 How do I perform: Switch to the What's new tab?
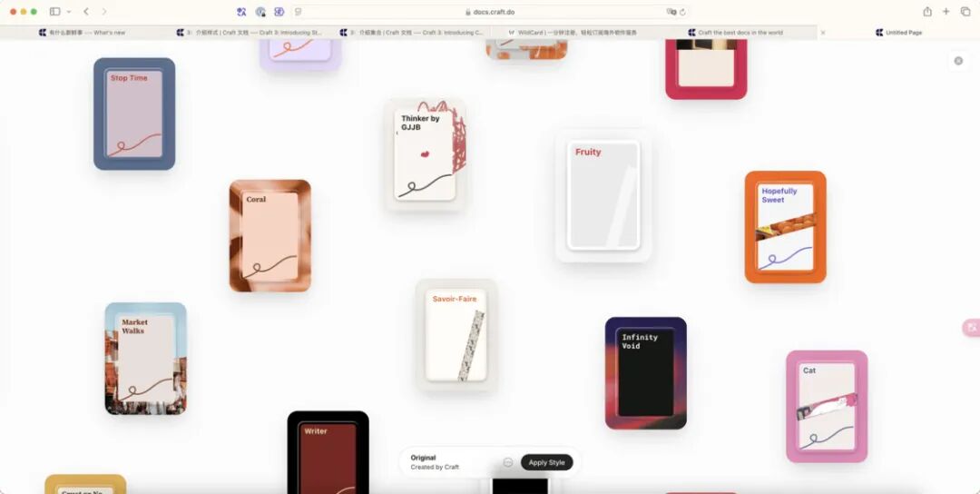tap(82, 33)
